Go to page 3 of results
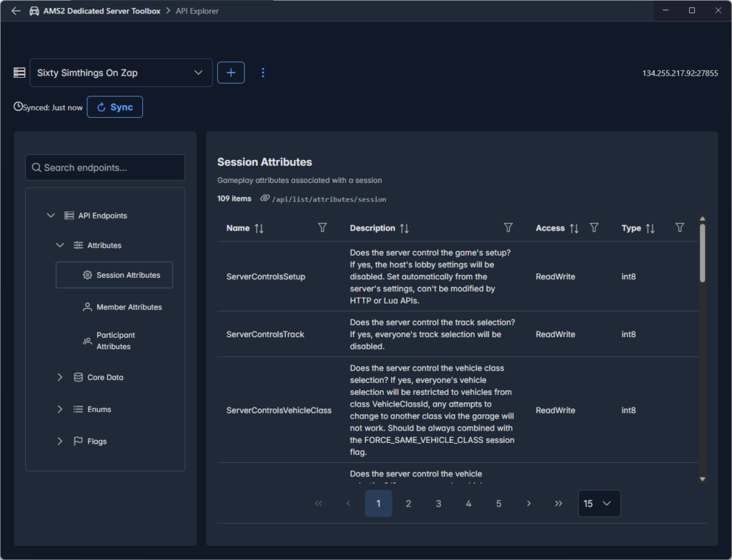This screenshot has height=560, width=732. pos(438,504)
